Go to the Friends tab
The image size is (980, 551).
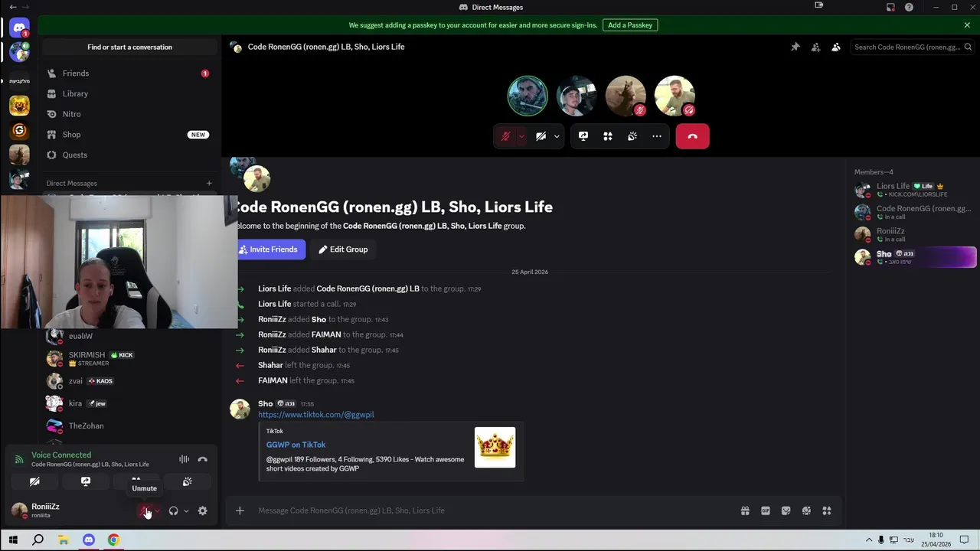click(x=129, y=73)
